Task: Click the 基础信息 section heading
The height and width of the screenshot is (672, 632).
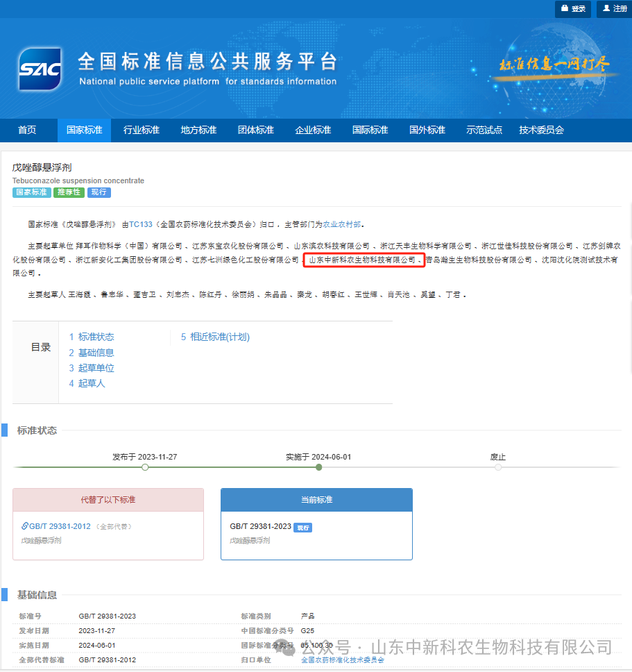Action: pyautogui.click(x=37, y=595)
